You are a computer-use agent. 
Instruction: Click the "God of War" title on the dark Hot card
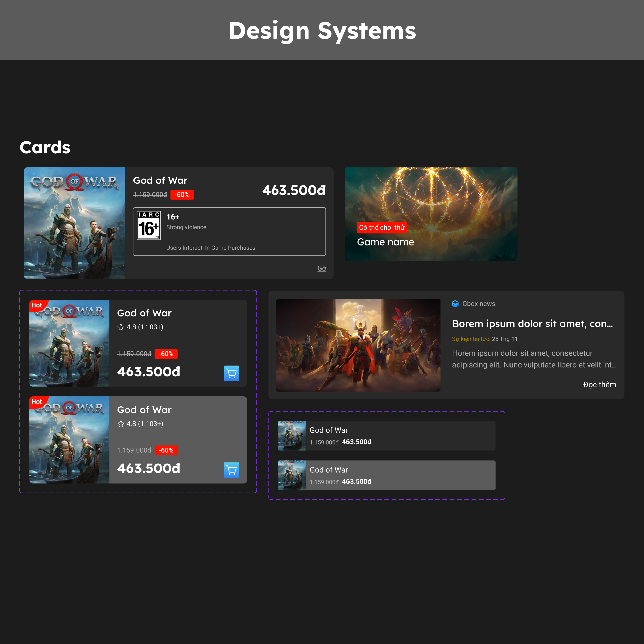click(144, 313)
